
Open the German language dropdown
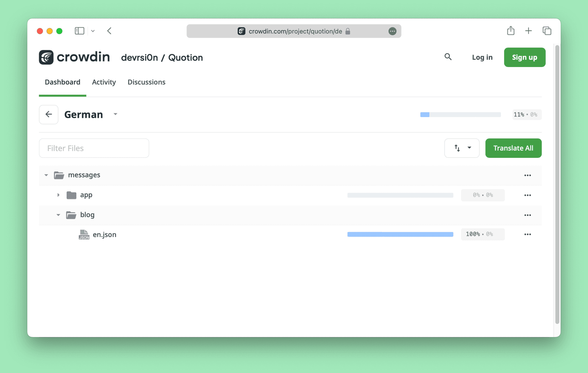(x=115, y=114)
